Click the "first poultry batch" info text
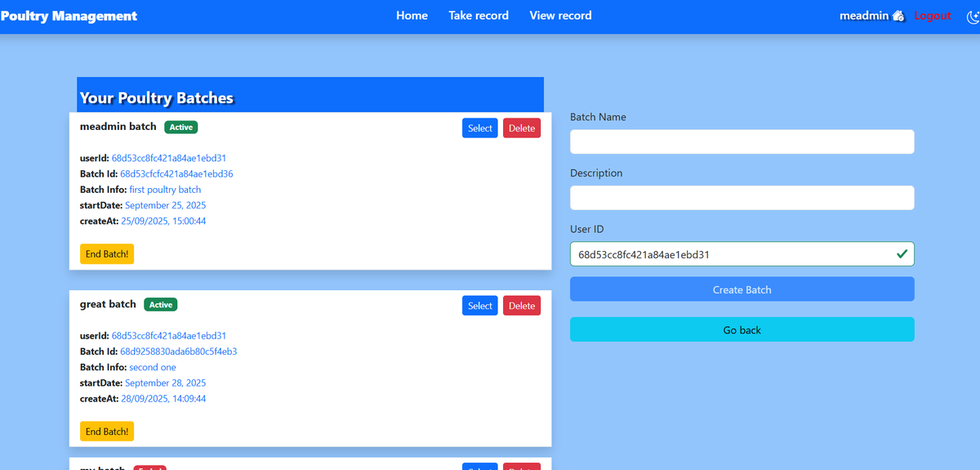The image size is (980, 470). coord(165,190)
